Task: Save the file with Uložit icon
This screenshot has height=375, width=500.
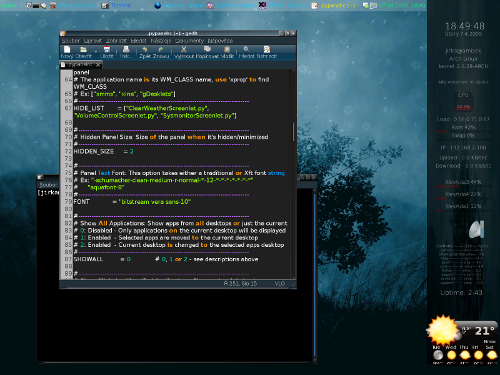Action: [107, 50]
